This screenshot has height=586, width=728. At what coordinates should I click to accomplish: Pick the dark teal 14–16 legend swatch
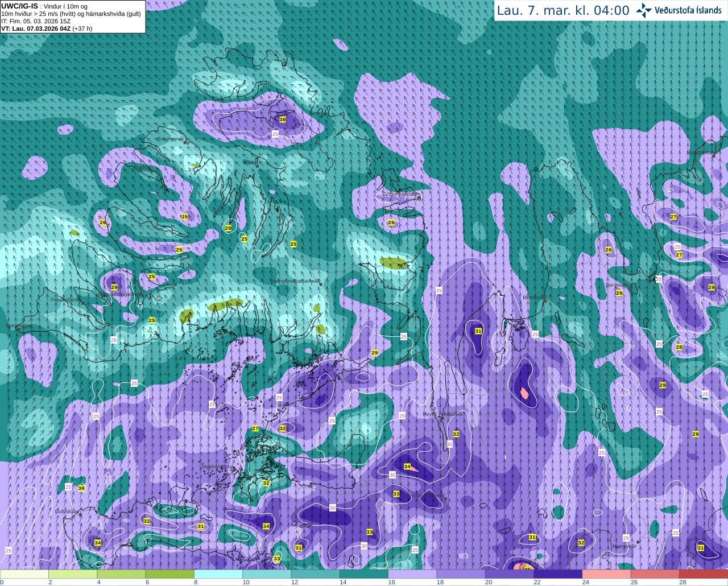point(364,574)
